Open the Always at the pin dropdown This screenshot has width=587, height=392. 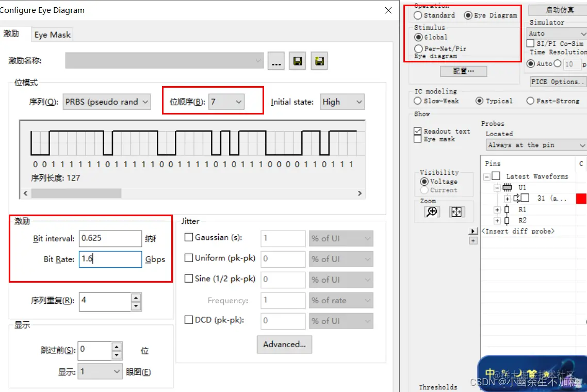pyautogui.click(x=536, y=145)
